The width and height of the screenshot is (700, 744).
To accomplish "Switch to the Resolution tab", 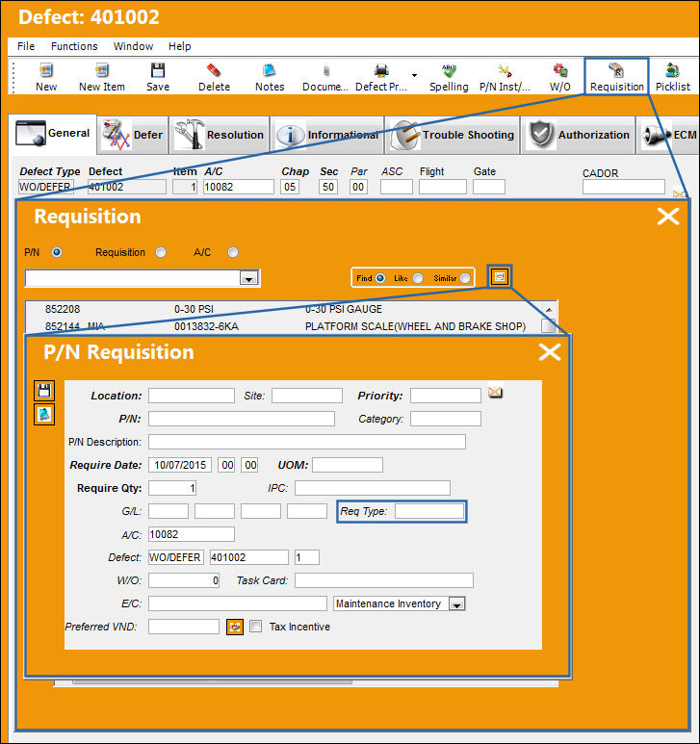I will 219,135.
